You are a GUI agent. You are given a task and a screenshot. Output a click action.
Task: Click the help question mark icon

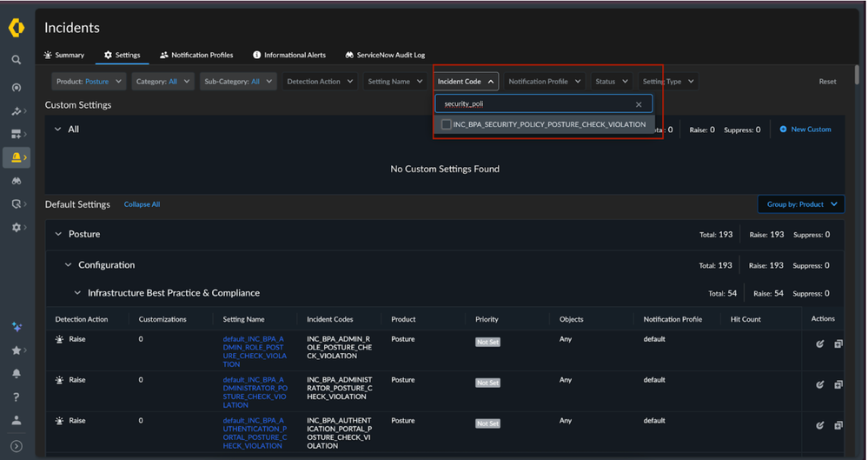coord(16,397)
